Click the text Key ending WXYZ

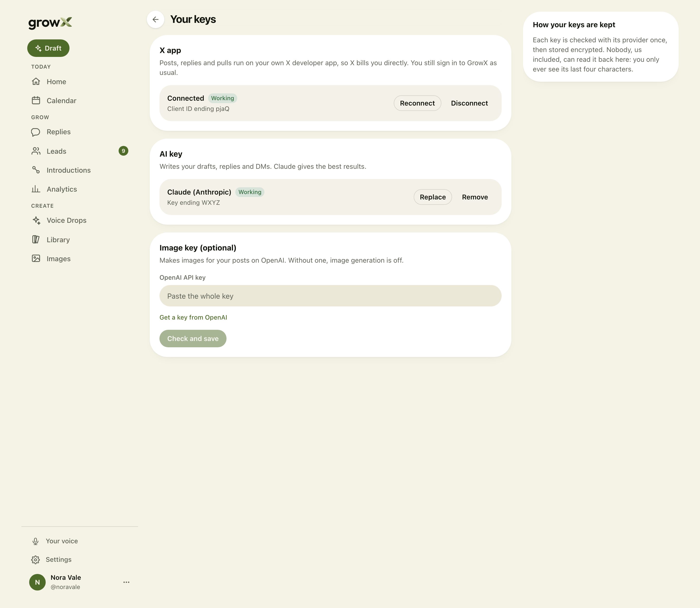(194, 203)
